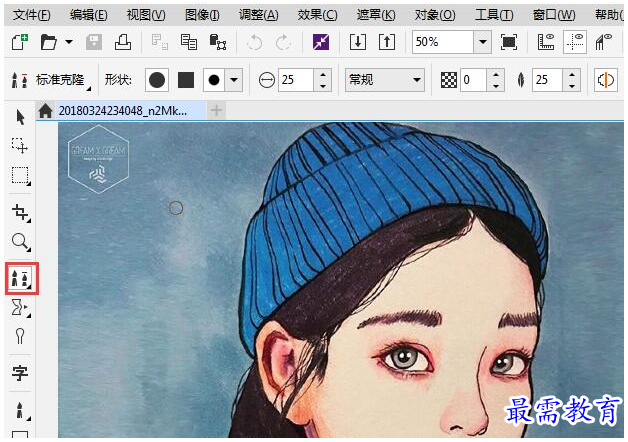Click the Export up-arrow icon

point(387,42)
